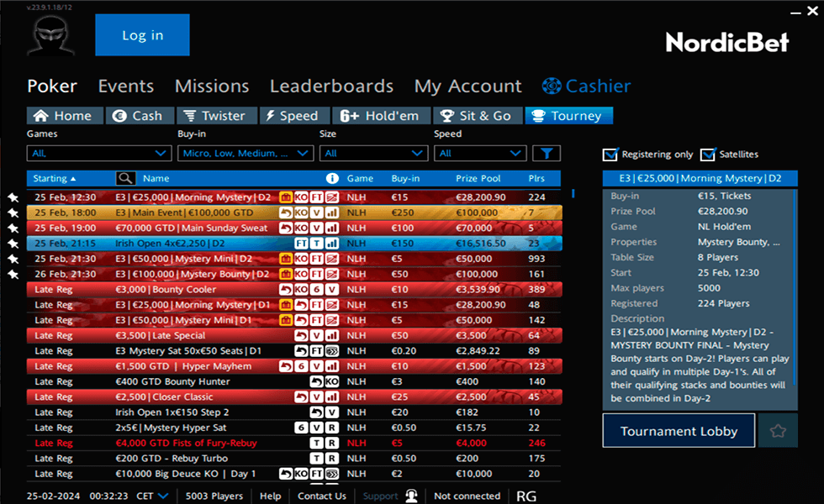Click the Log in button
This screenshot has width=824, height=504.
[142, 35]
